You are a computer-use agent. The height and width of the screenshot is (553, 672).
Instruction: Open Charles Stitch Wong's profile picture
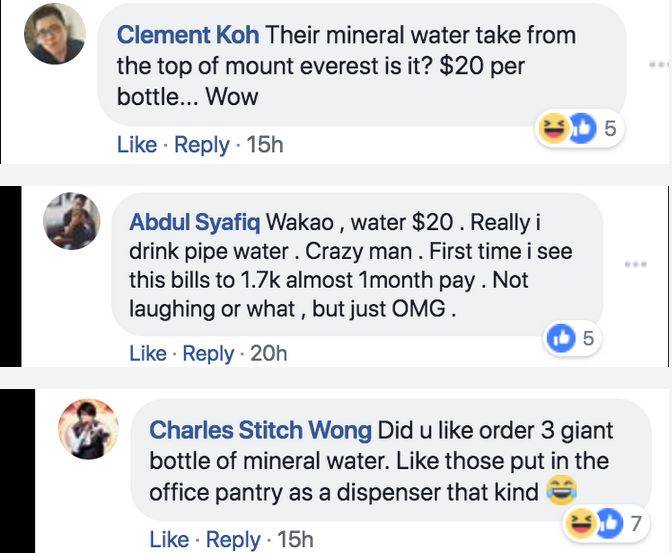pyautogui.click(x=88, y=429)
